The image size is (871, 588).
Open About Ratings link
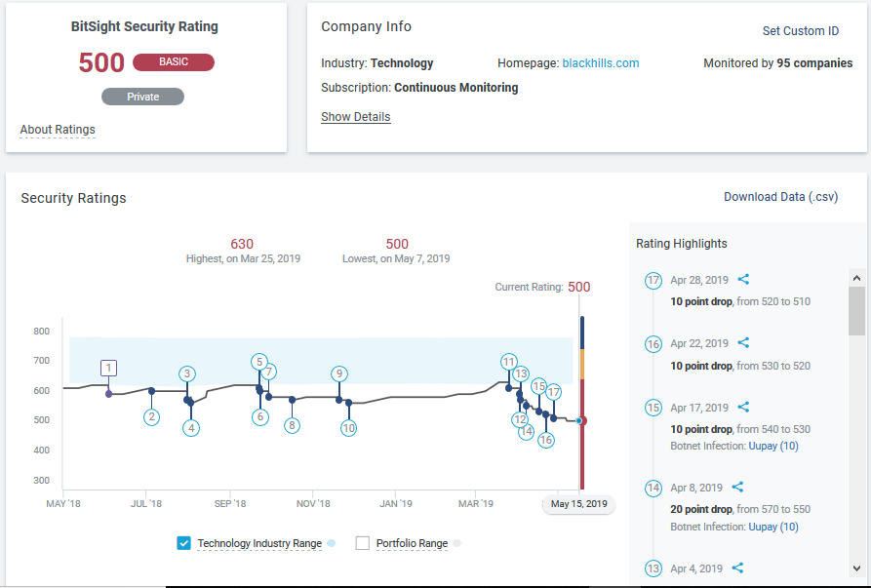[58, 130]
